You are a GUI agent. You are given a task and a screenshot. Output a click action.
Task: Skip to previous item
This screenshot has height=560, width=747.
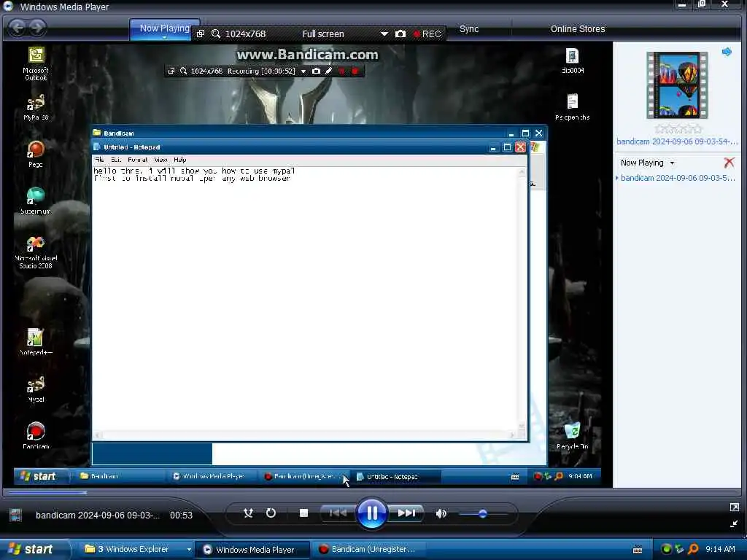(x=338, y=513)
